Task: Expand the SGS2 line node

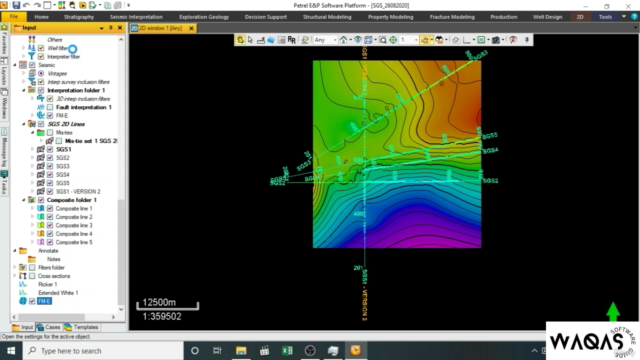Action: pos(33,158)
